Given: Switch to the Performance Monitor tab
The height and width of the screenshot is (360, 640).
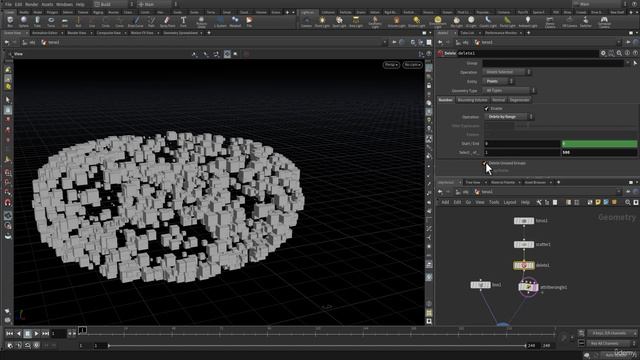Looking at the screenshot, I should pos(501,33).
